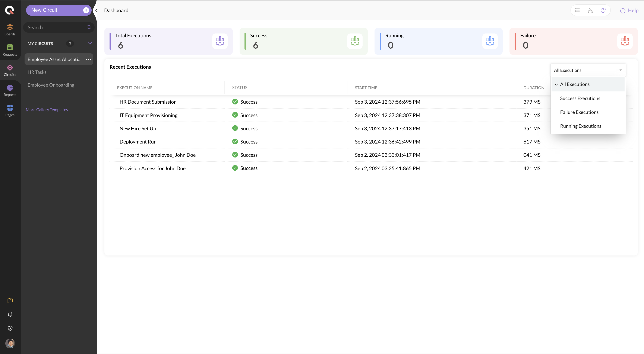Open options menu for Employee Asset Allocation
Screen dimensions: 644x354
click(88, 59)
